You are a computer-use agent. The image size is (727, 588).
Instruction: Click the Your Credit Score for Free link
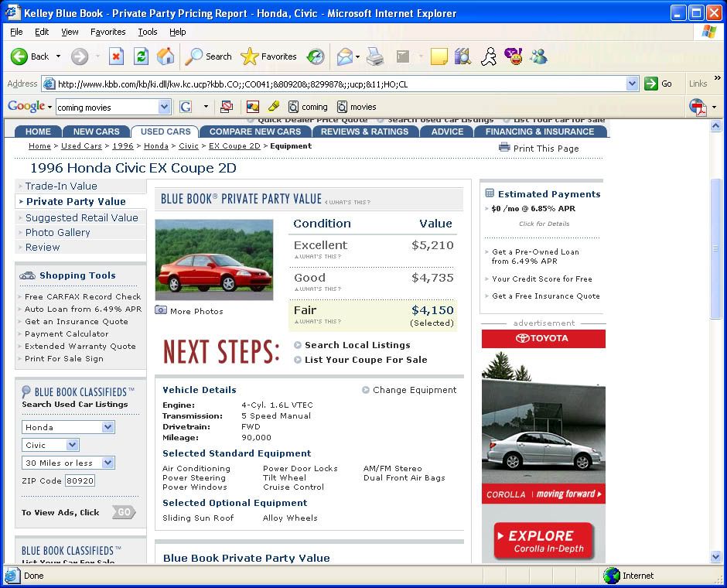[542, 279]
